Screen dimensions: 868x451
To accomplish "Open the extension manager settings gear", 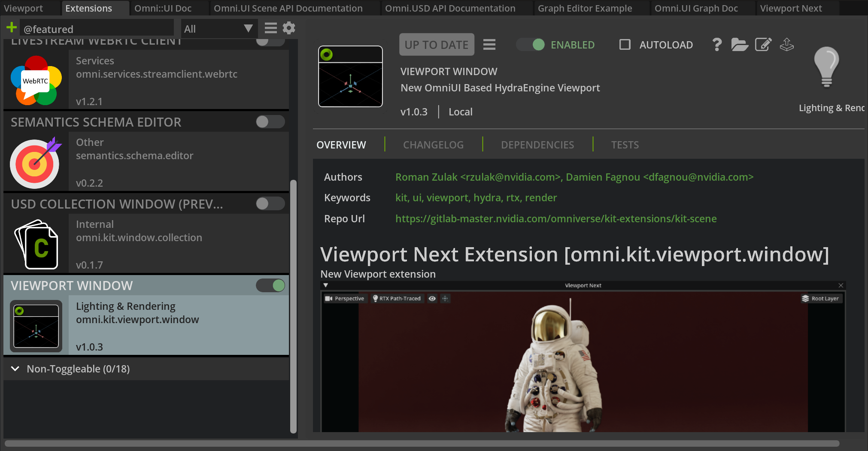I will pos(289,28).
